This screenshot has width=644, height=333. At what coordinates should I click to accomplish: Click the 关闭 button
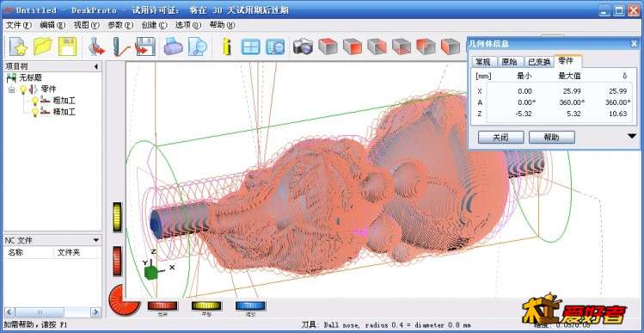pyautogui.click(x=500, y=138)
